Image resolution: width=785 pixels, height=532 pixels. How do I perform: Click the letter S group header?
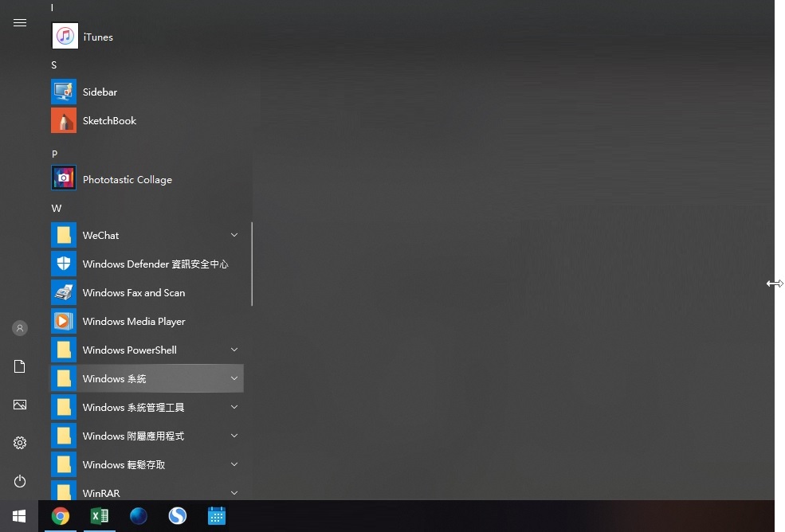point(54,65)
